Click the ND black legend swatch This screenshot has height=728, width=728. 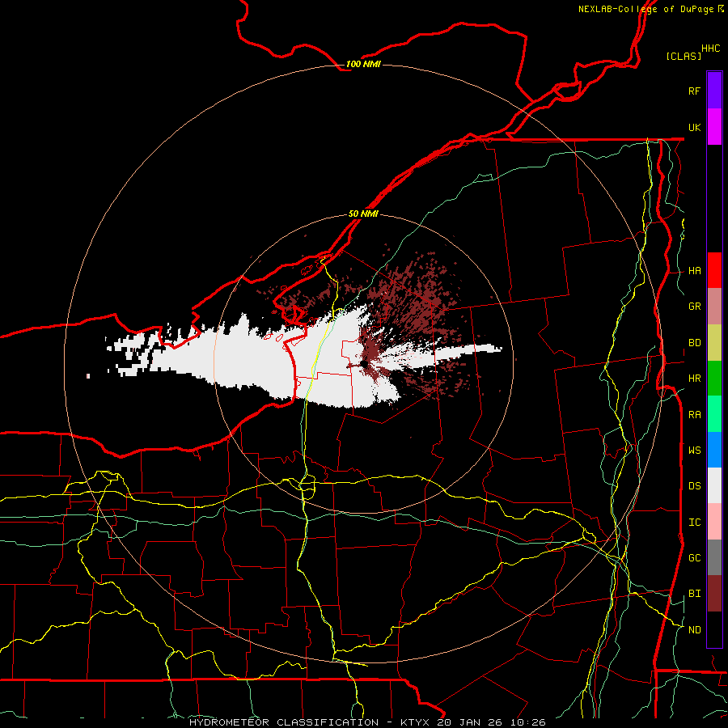tap(714, 629)
